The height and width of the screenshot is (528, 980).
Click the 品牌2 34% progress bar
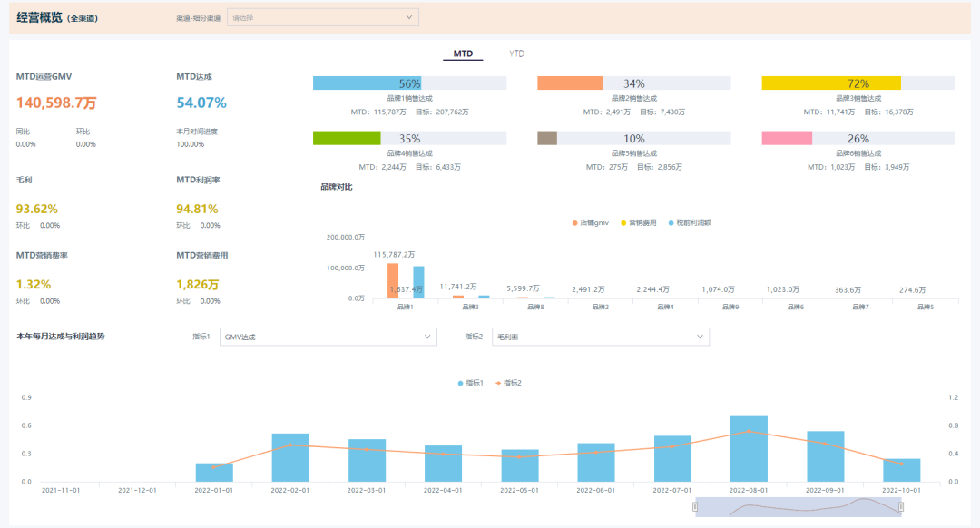633,83
